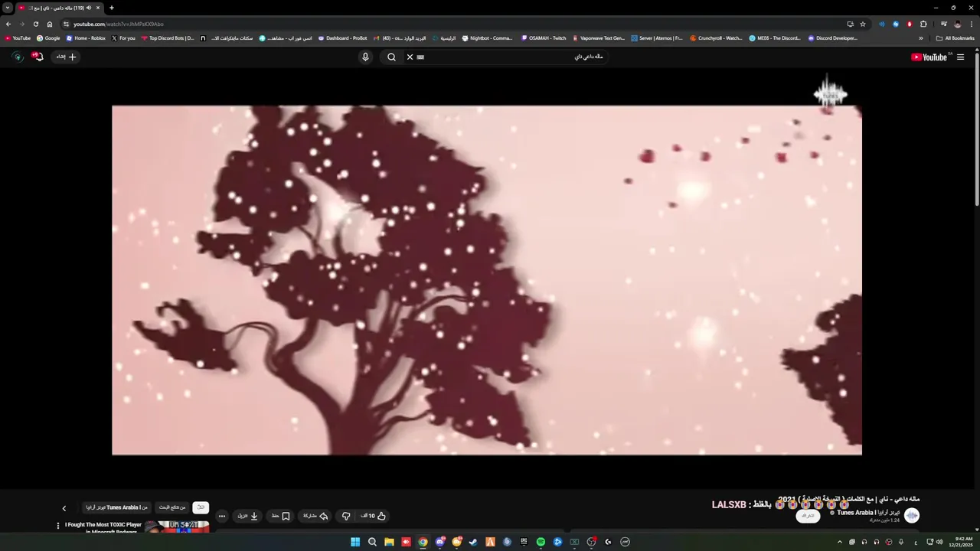This screenshot has width=980, height=551.
Task: Mute the tab via speaker icon
Action: pos(88,8)
